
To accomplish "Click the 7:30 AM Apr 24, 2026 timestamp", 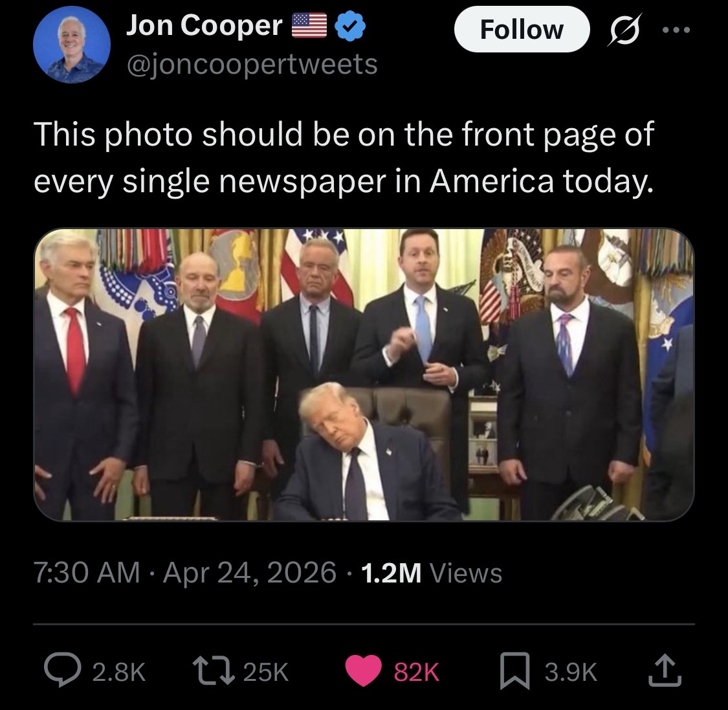I will (x=185, y=572).
